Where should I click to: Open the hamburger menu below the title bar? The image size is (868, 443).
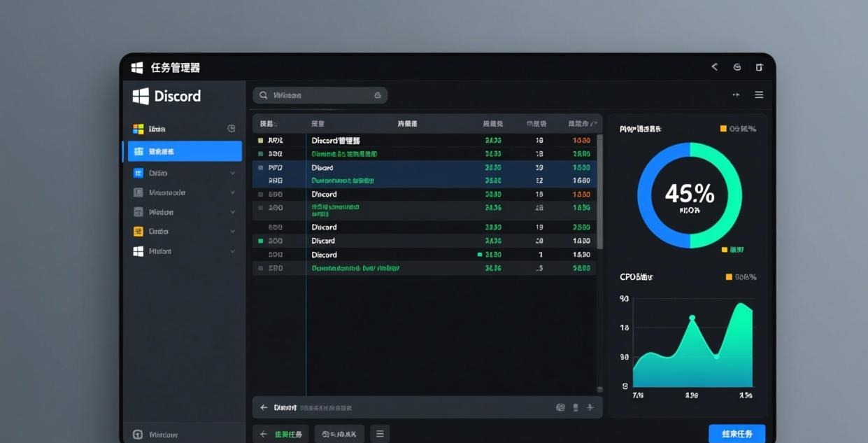click(759, 94)
